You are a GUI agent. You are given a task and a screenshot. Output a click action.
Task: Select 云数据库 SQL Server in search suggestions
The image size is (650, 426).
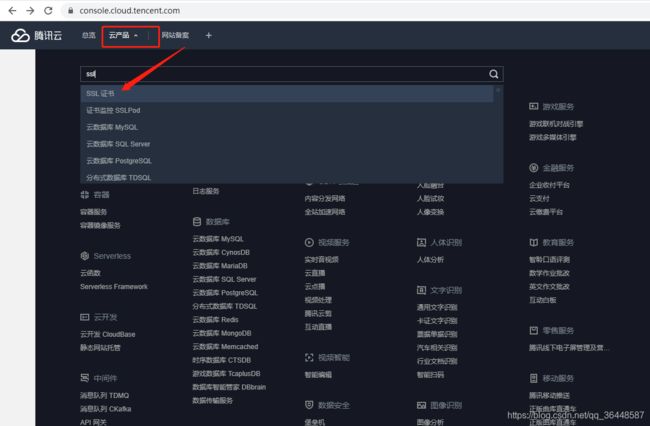[x=287, y=144]
